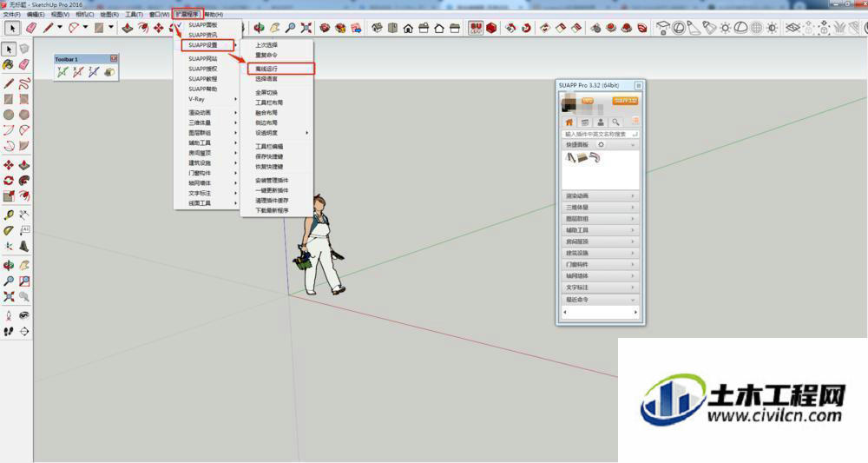This screenshot has width=868, height=463.
Task: Open the SU LED plugin icon
Action: [476, 28]
